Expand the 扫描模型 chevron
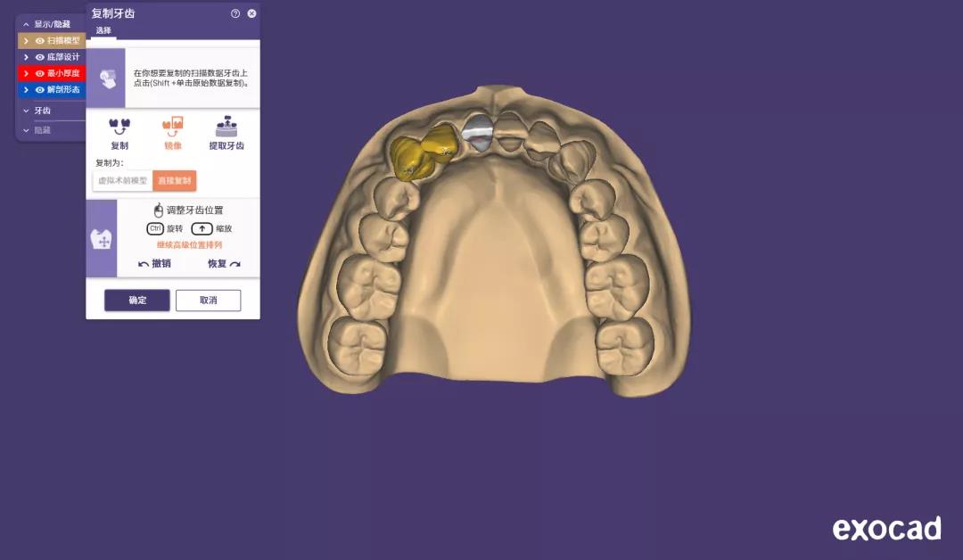The image size is (963, 560). (x=26, y=40)
